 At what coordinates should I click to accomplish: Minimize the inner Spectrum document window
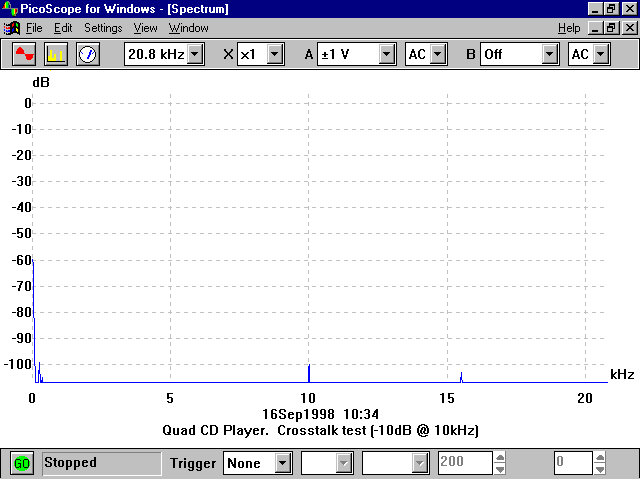[x=595, y=28]
